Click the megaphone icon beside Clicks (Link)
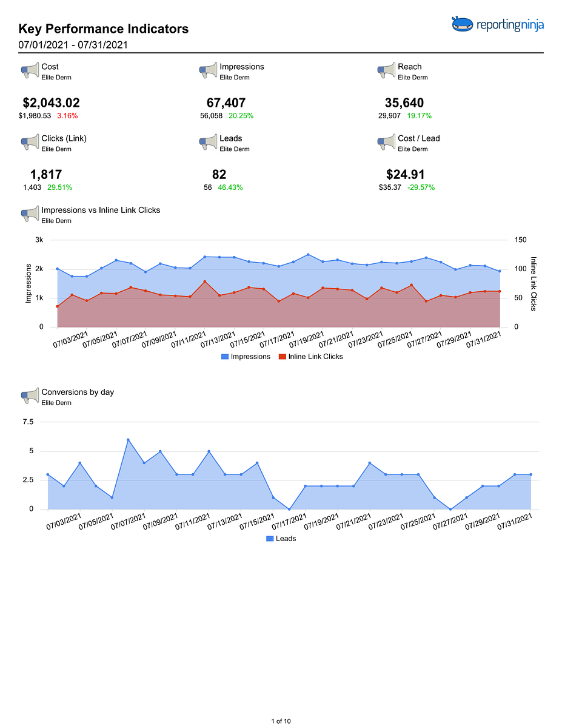Viewport: 562px width, 728px height. pyautogui.click(x=30, y=143)
